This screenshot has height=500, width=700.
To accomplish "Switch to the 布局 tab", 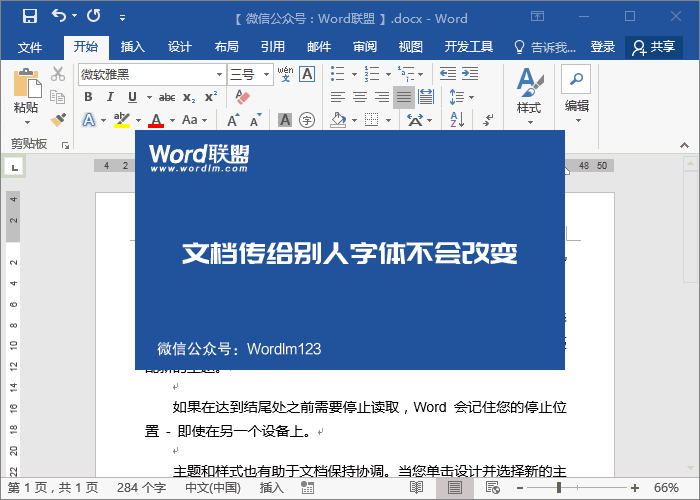I will click(227, 47).
